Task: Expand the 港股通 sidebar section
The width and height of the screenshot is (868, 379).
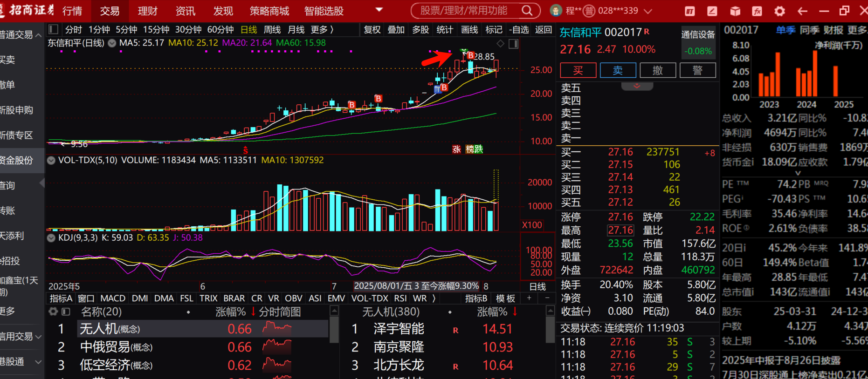Action: [38, 362]
